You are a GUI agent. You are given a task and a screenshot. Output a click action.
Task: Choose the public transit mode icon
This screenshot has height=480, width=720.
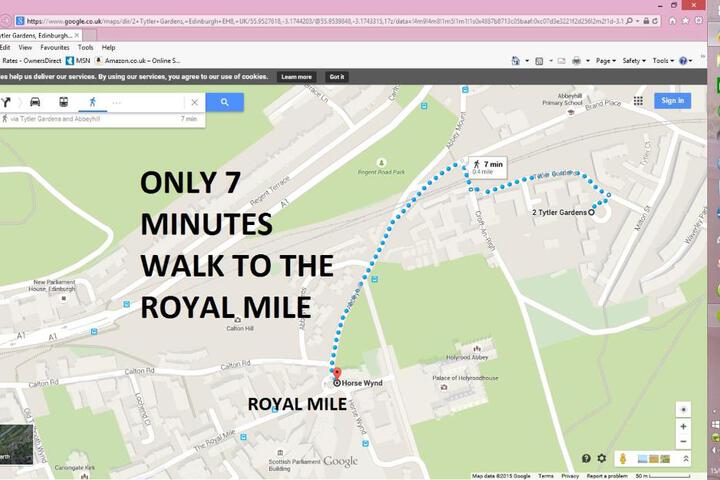[x=63, y=102]
